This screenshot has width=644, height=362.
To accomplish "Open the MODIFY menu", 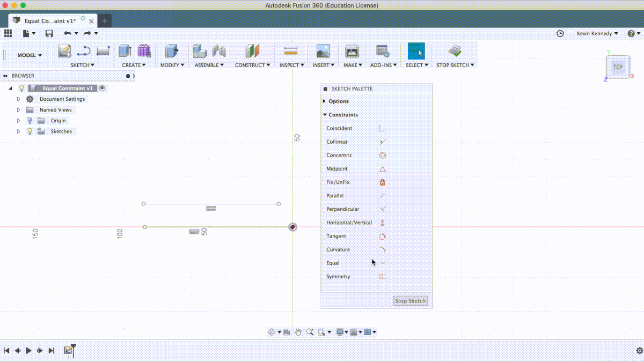I will [x=172, y=65].
